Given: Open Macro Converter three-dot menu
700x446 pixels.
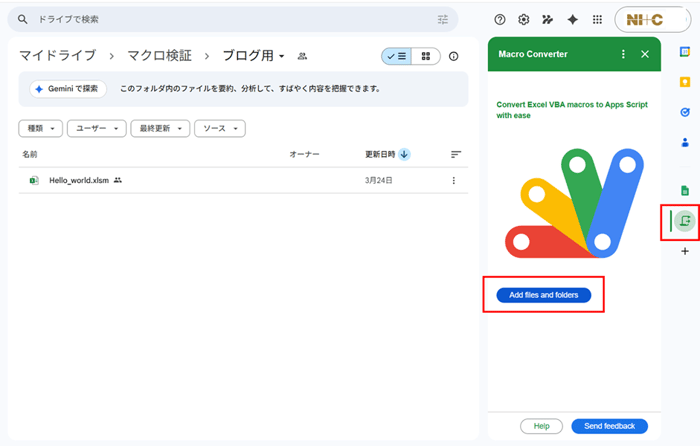Looking at the screenshot, I should (x=623, y=54).
